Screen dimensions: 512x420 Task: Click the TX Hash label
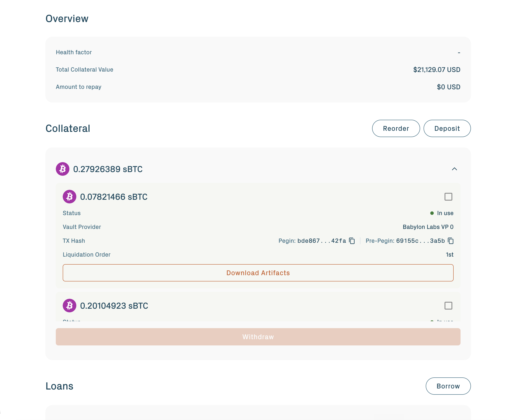pyautogui.click(x=74, y=241)
